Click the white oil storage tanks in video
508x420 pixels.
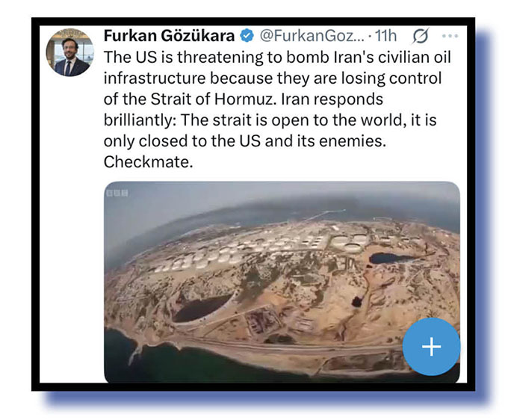(259, 251)
